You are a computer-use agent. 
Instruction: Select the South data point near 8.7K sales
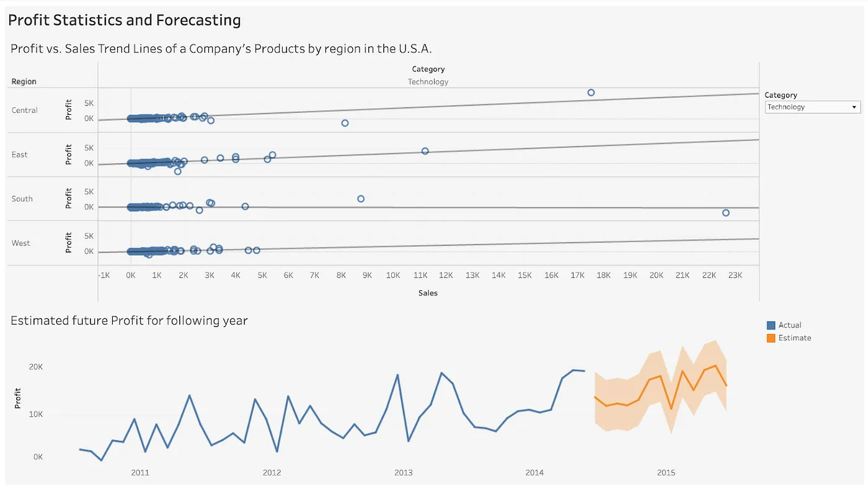tap(361, 199)
